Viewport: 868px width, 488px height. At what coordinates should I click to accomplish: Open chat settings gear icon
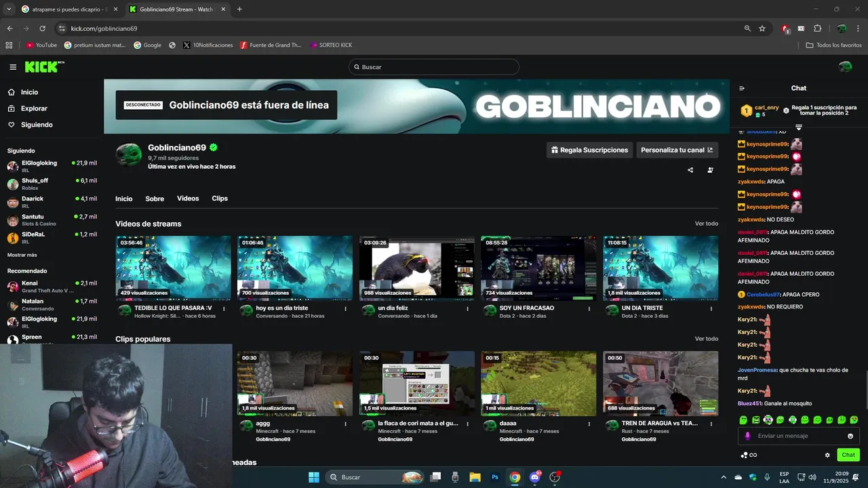[x=827, y=455]
